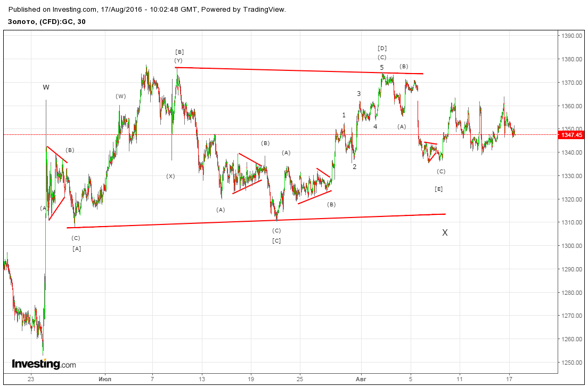Select the 1380.00 price axis label
The height and width of the screenshot is (386, 588).
coord(572,59)
